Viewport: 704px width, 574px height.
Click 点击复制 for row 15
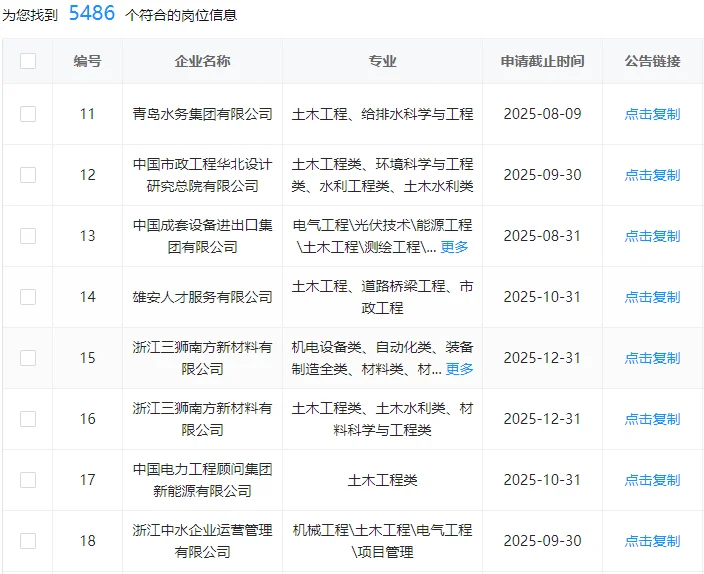(x=652, y=358)
